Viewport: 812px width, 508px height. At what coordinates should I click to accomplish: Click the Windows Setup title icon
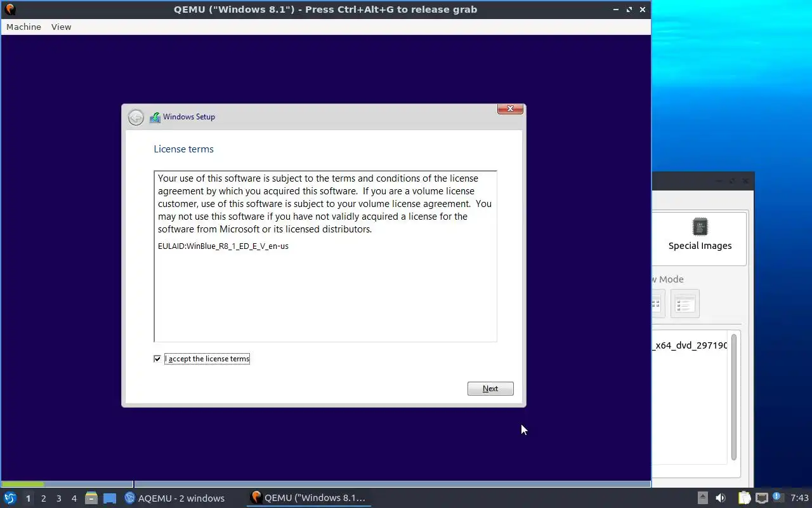(155, 117)
